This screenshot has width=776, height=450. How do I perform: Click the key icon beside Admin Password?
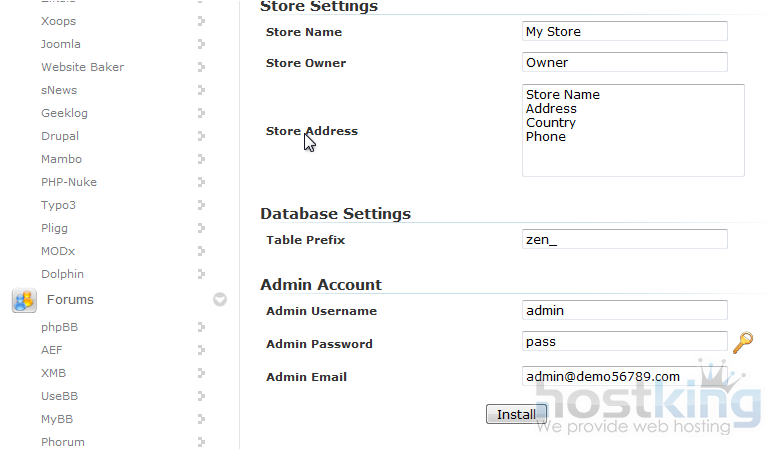tap(742, 343)
